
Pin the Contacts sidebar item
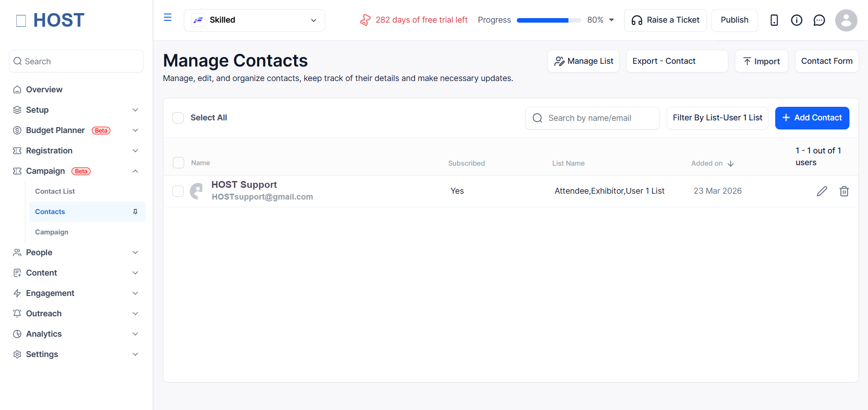(x=135, y=212)
